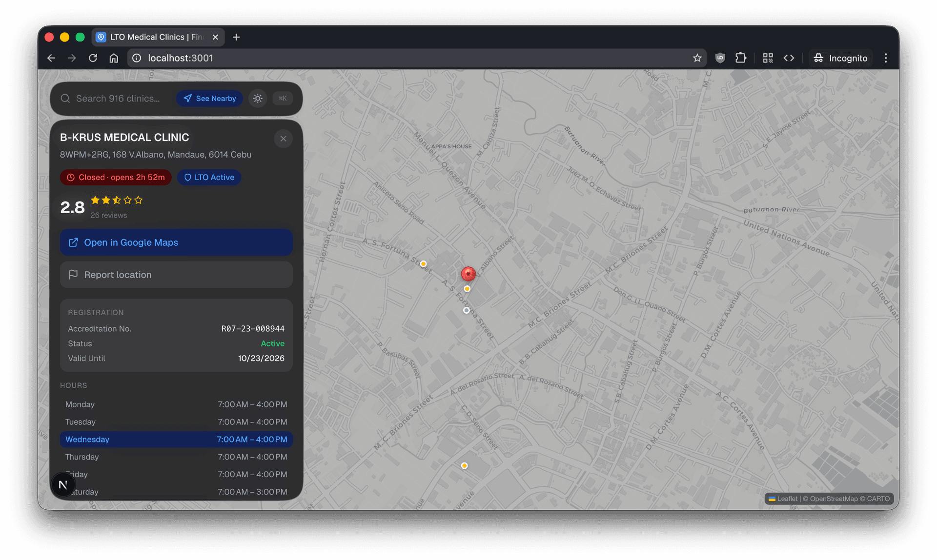The height and width of the screenshot is (560, 937).
Task: Click the Monday hours row
Action: tap(176, 404)
